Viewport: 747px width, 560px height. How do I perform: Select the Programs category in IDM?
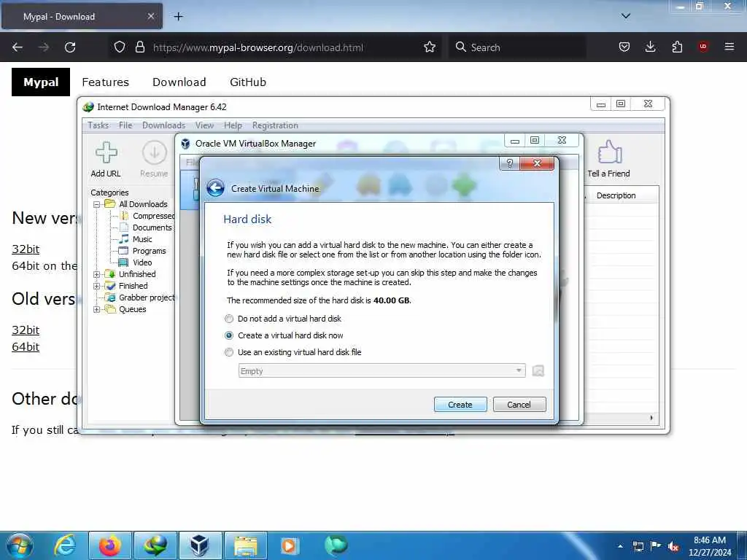[x=149, y=251]
